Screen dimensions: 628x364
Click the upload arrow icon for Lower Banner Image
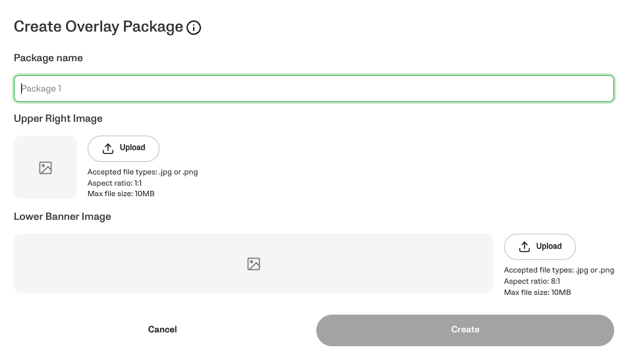coord(525,247)
